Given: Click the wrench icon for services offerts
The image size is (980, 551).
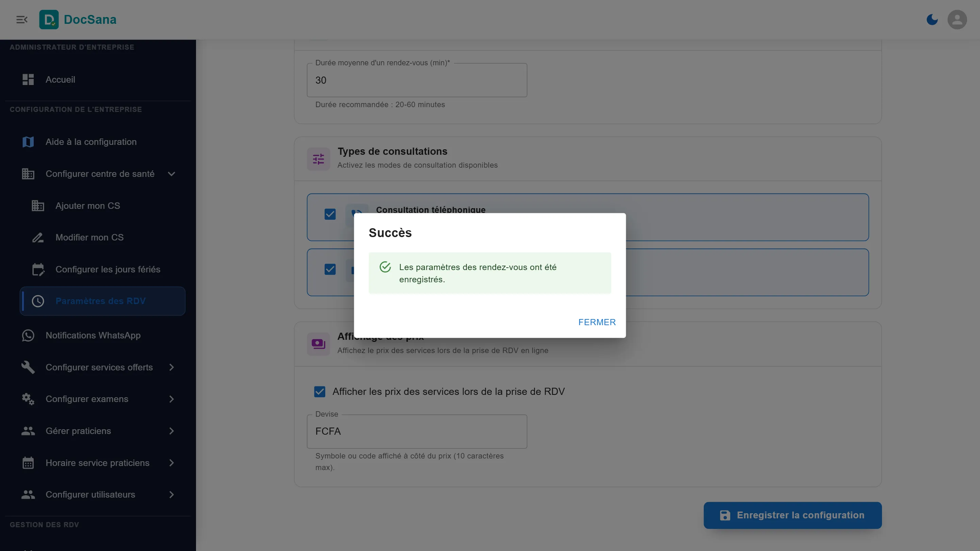Looking at the screenshot, I should pos(28,367).
